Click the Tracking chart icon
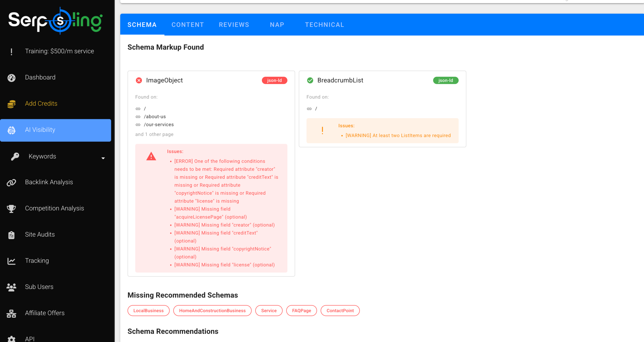Screen dimensions: 644x342 pyautogui.click(x=11, y=261)
